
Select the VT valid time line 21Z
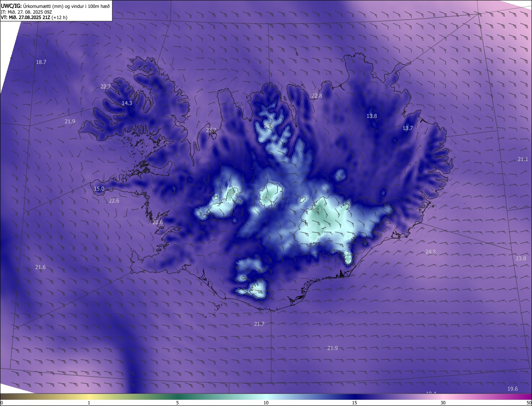(34, 17)
